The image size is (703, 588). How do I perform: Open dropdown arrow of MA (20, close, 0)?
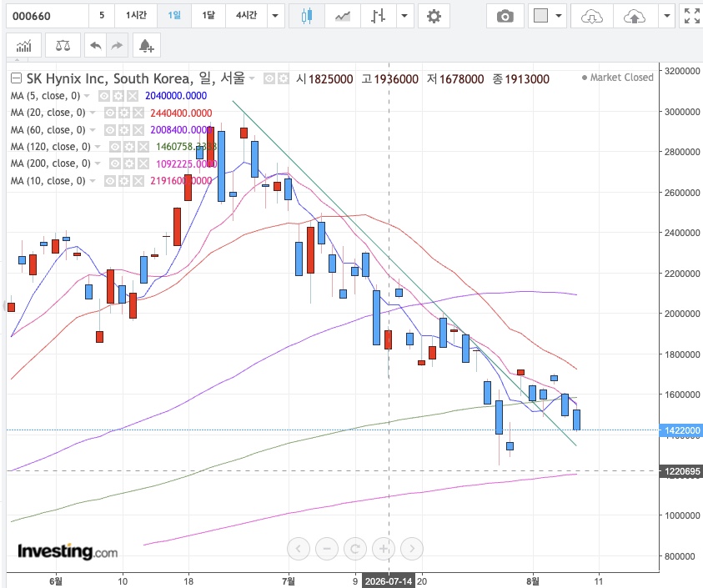click(x=93, y=113)
